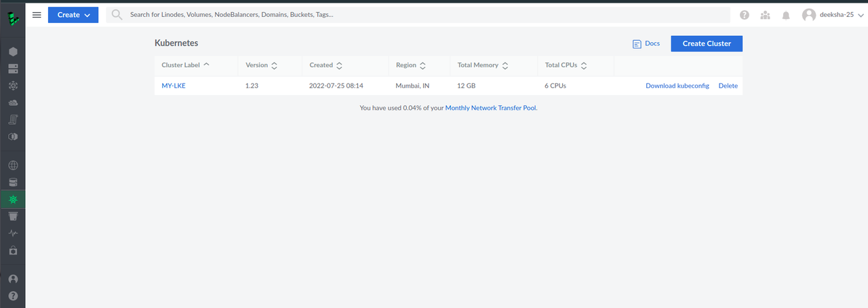Image resolution: width=868 pixels, height=308 pixels.
Task: Open the Firewalls sidebar icon
Action: [13, 102]
